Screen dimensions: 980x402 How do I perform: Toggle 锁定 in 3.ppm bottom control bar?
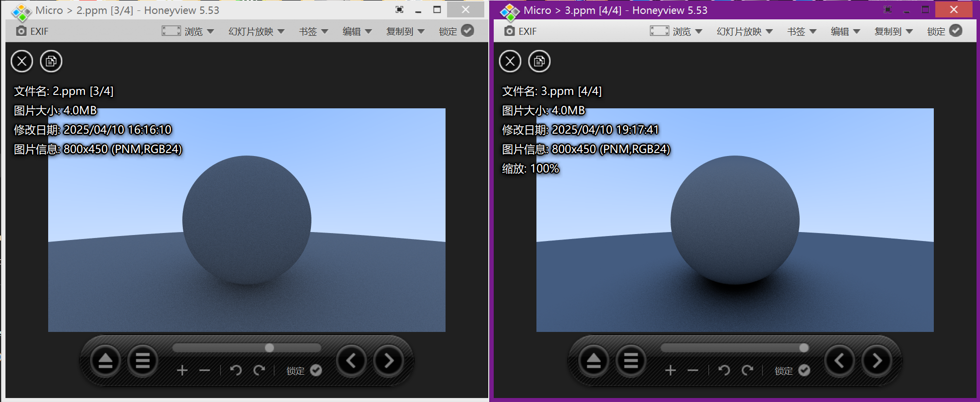click(792, 371)
